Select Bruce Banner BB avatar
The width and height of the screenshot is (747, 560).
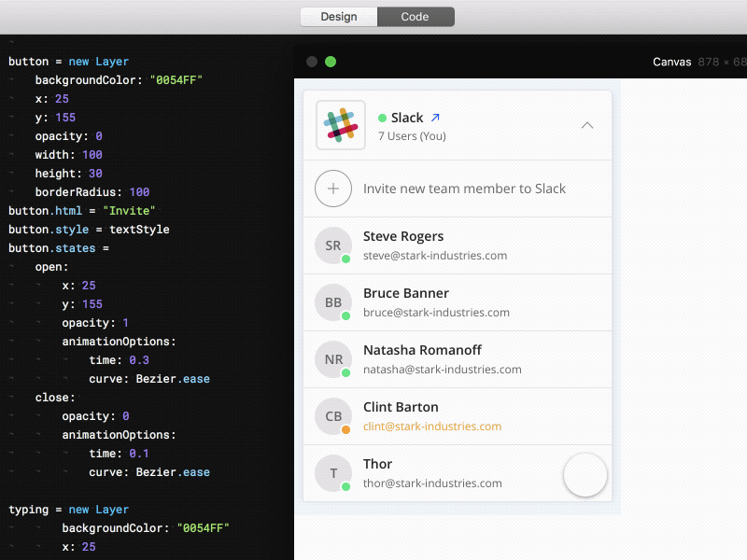(x=333, y=302)
